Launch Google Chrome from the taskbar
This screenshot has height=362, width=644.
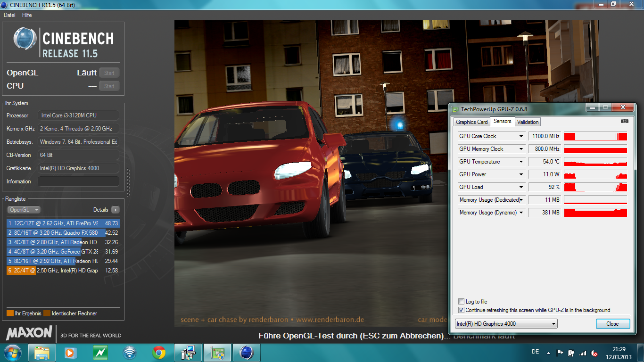point(159,353)
